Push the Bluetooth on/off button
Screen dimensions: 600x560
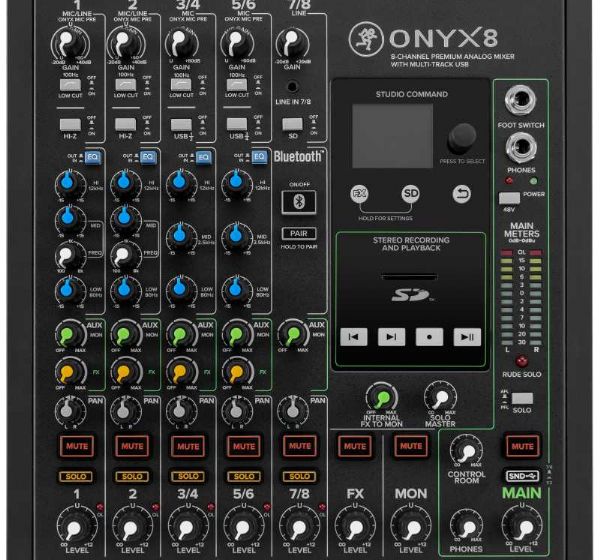[299, 202]
